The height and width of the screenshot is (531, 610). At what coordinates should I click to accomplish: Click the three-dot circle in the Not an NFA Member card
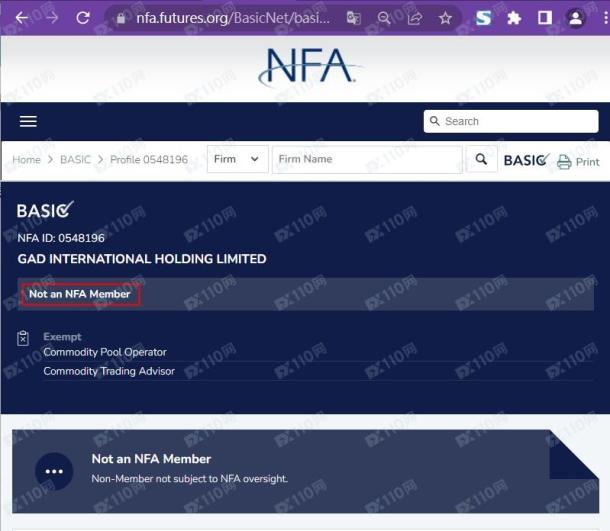pos(54,471)
